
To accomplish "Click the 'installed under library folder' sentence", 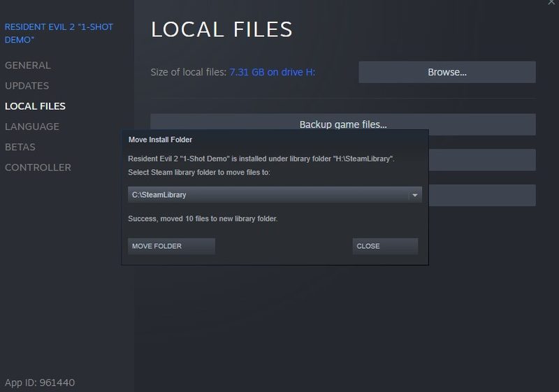I will (261, 159).
